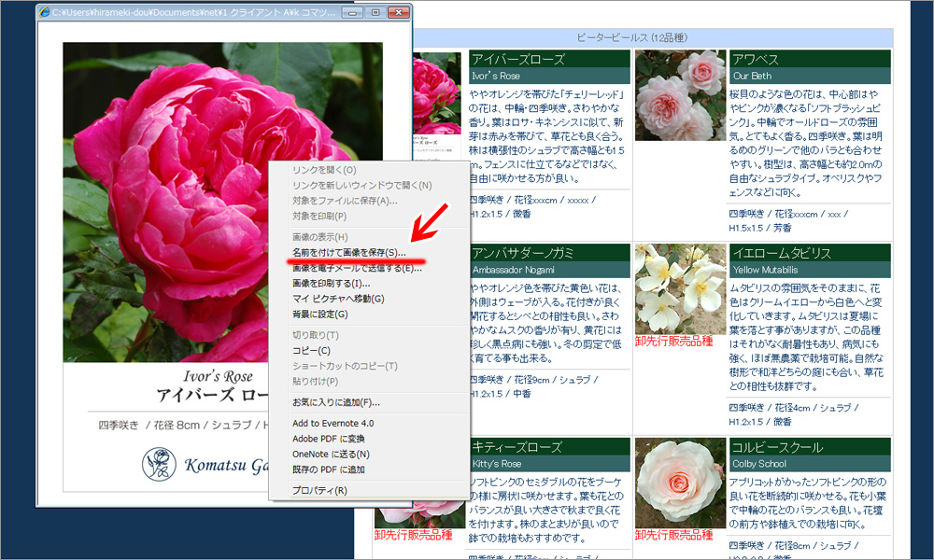Open the Yellow Mutabilis white flower thumbnail
The height and width of the screenshot is (560, 934).
coord(680,288)
